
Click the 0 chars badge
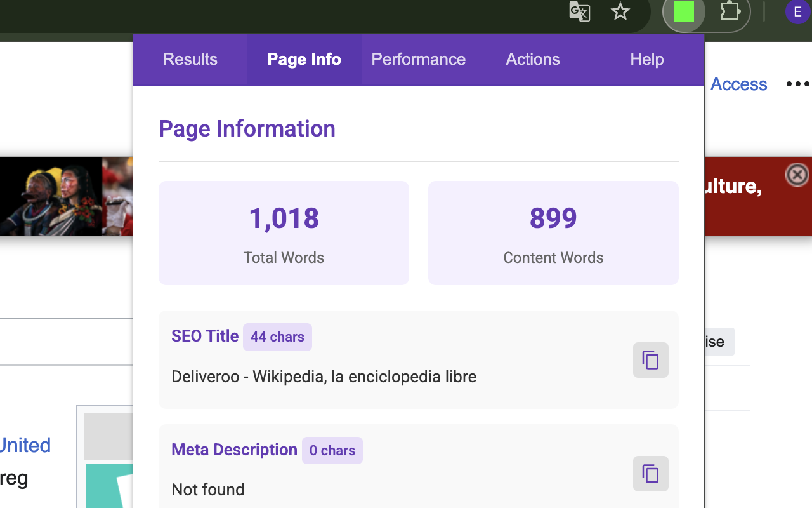point(332,451)
